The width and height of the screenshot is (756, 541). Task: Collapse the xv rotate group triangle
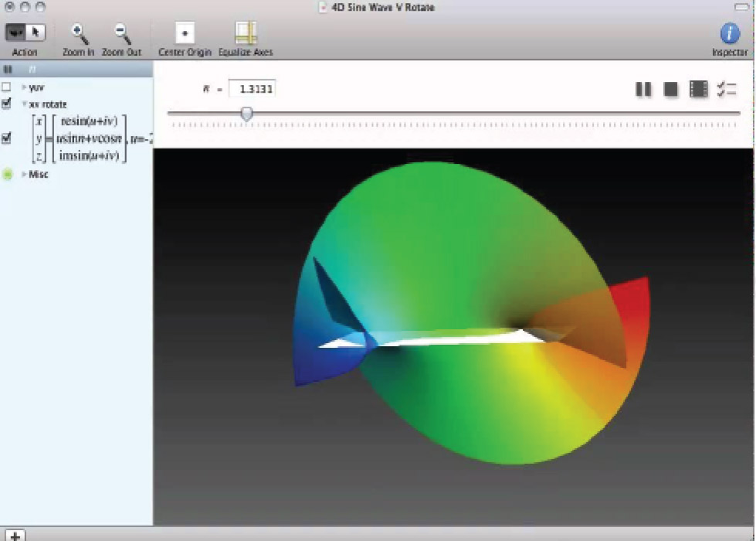coord(24,104)
